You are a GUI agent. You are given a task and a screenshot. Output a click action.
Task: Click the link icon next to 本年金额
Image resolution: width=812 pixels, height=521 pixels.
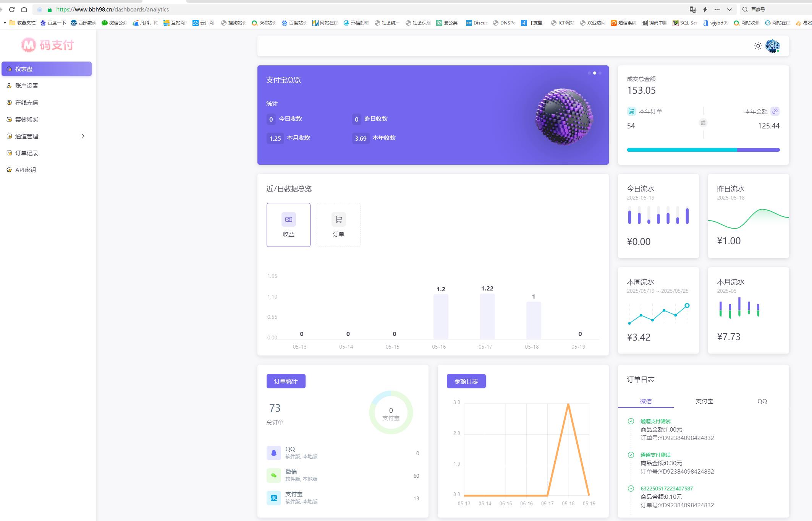[775, 111]
